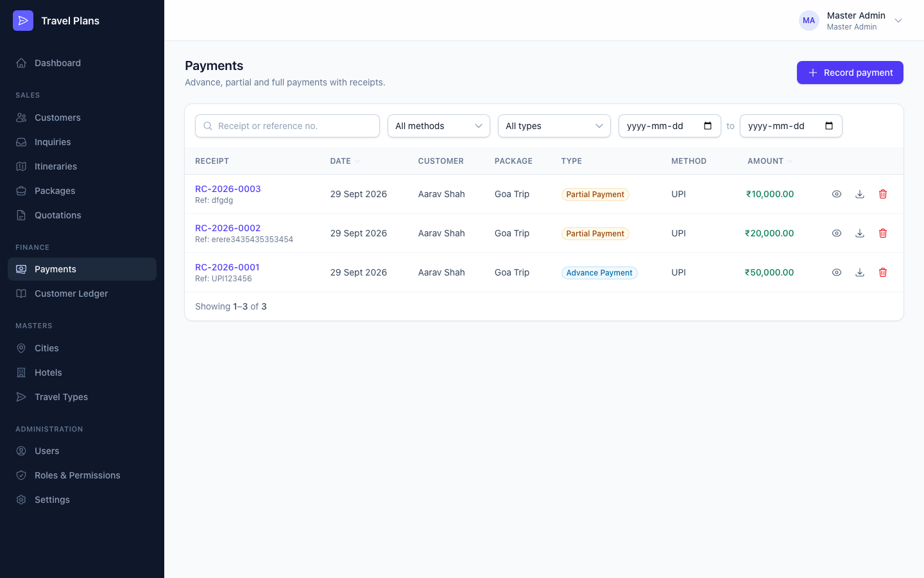This screenshot has height=578, width=924.
Task: Open calendar picker for end date
Action: click(x=829, y=126)
